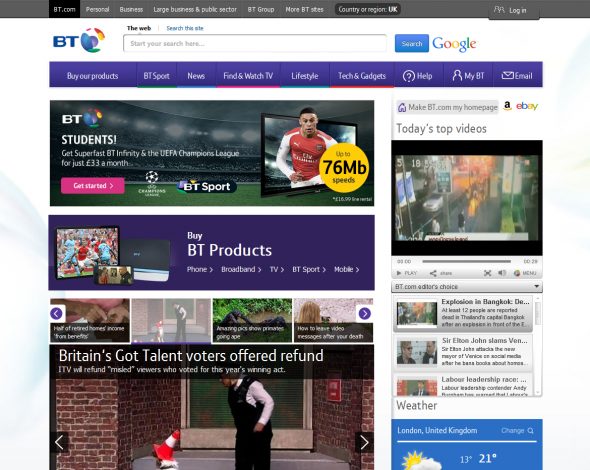This screenshot has height=470, width=590.
Task: Toggle video fullscreen icon
Action: click(x=488, y=273)
